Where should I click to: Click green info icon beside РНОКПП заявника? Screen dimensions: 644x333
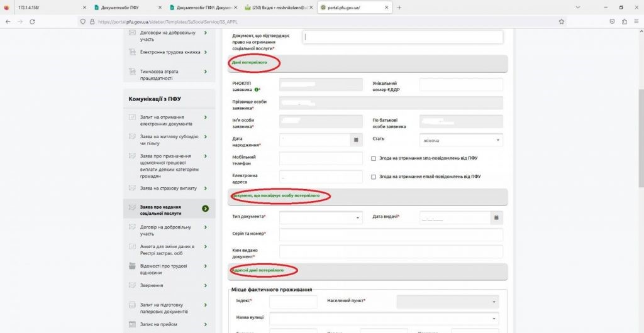tap(257, 90)
